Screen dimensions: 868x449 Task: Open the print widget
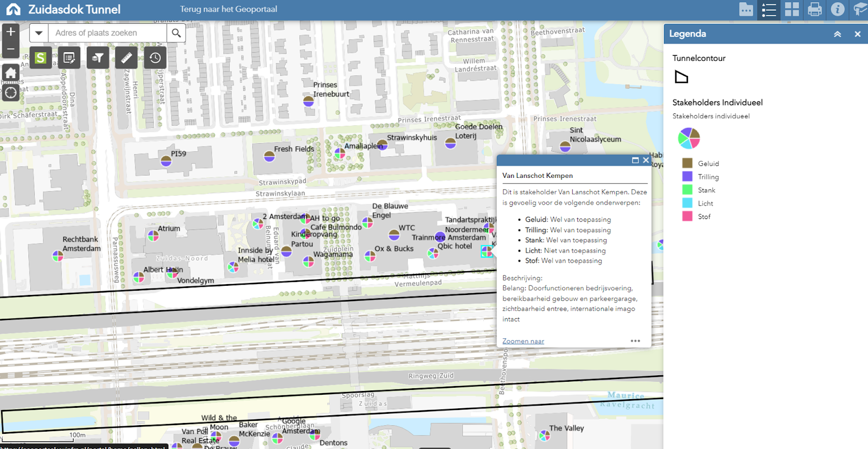click(814, 9)
